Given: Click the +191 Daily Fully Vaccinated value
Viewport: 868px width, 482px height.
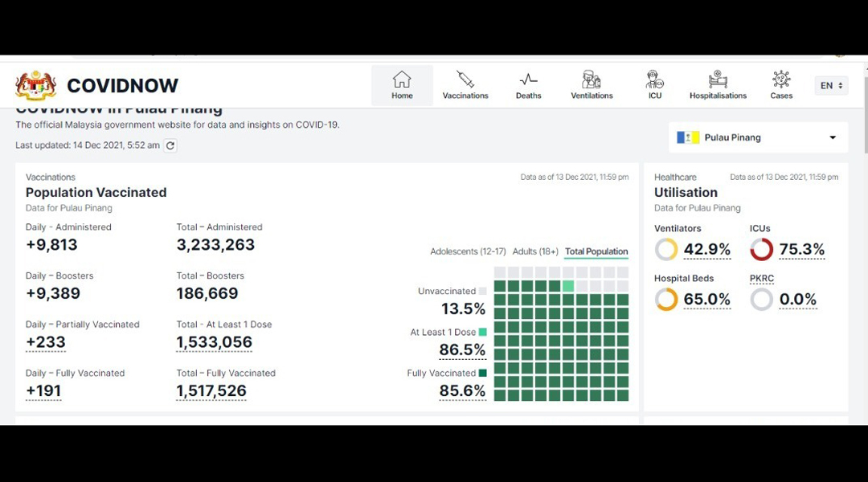Looking at the screenshot, I should (43, 391).
